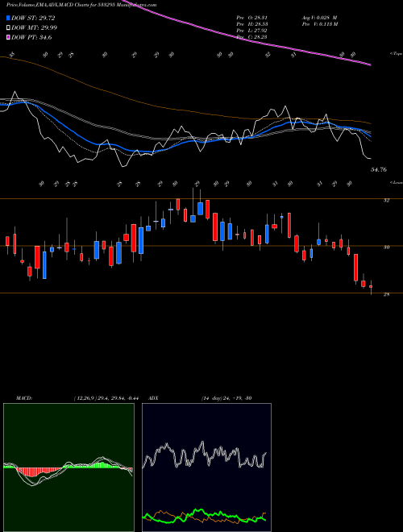Click the 32 price axis label
Image resolution: width=403 pixels, height=532 pixels.
(386, 201)
